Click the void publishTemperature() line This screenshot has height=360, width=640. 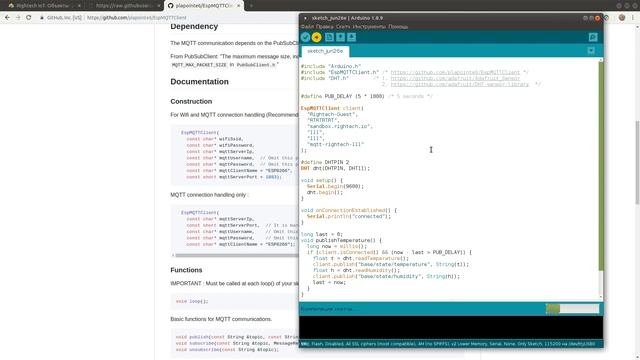tap(341, 240)
